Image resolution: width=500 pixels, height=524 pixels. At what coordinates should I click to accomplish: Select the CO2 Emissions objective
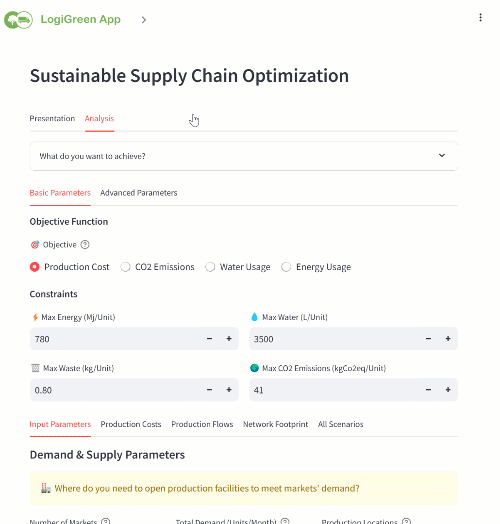pyautogui.click(x=157, y=267)
